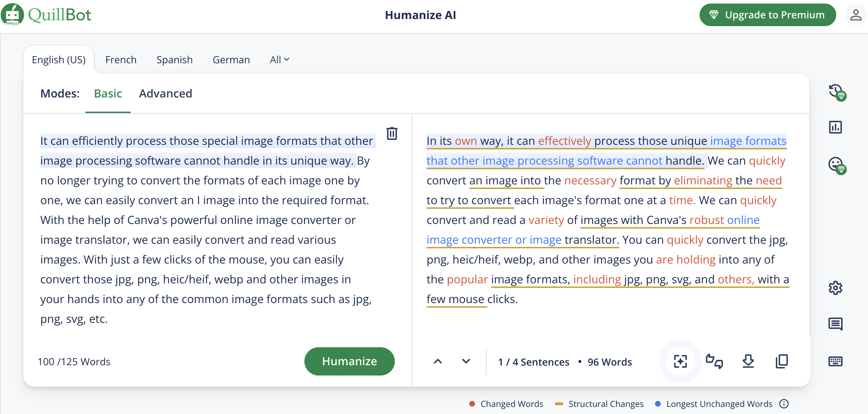The image size is (868, 414).
Task: Go to next sentence with down chevron
Action: (x=466, y=361)
